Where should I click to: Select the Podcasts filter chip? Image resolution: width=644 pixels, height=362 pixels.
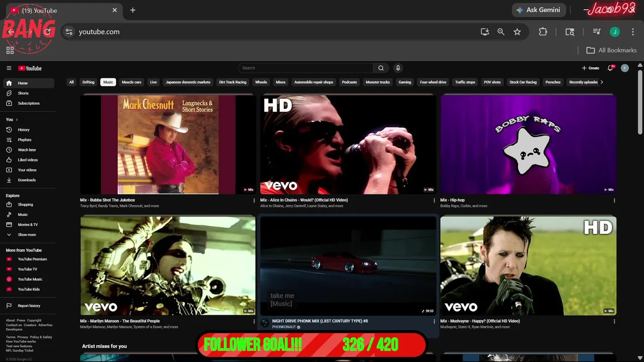(349, 82)
